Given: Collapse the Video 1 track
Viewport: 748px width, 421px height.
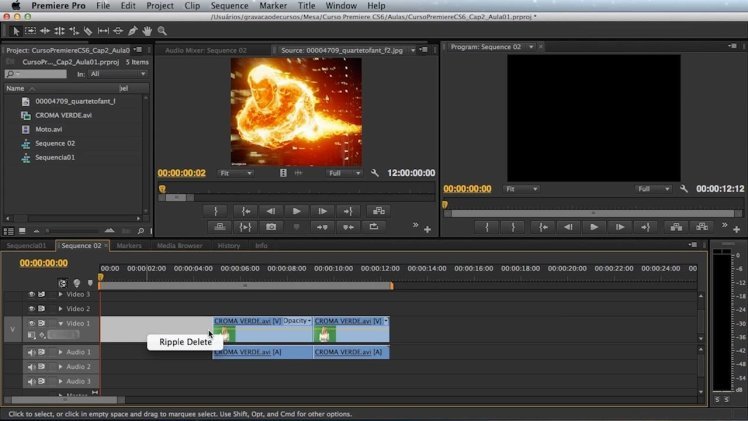Looking at the screenshot, I should pyautogui.click(x=61, y=323).
